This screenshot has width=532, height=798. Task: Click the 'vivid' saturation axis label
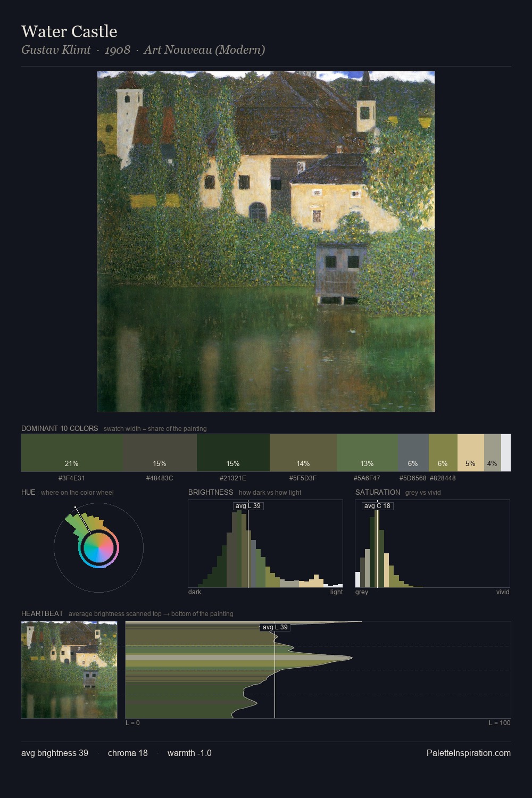point(503,592)
